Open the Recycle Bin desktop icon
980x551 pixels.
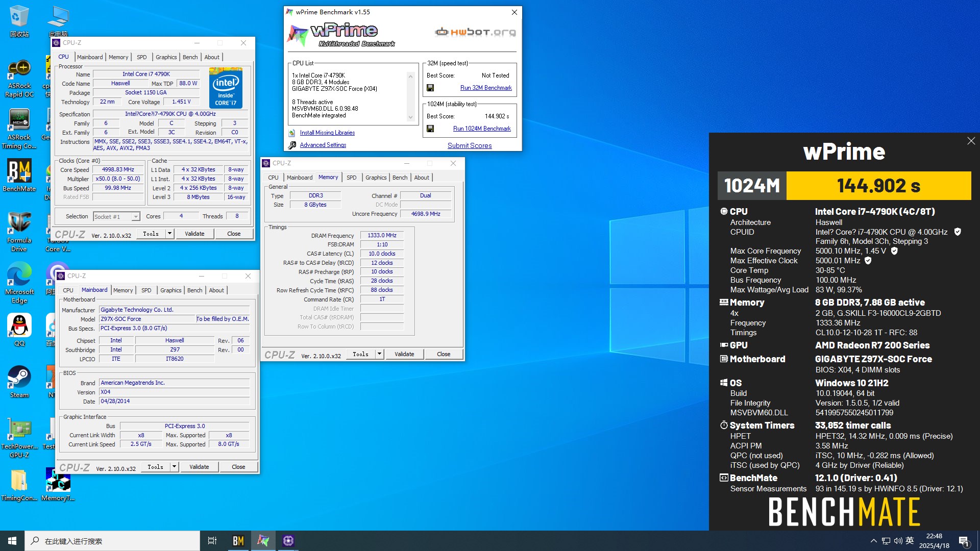[x=19, y=21]
